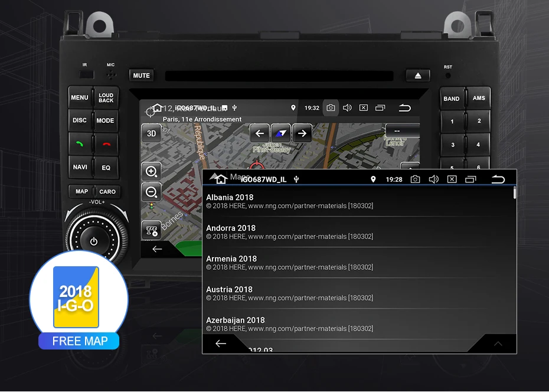Viewport: 549px width, 392px height.
Task: Click the LOUD BACK button
Action: click(x=106, y=97)
